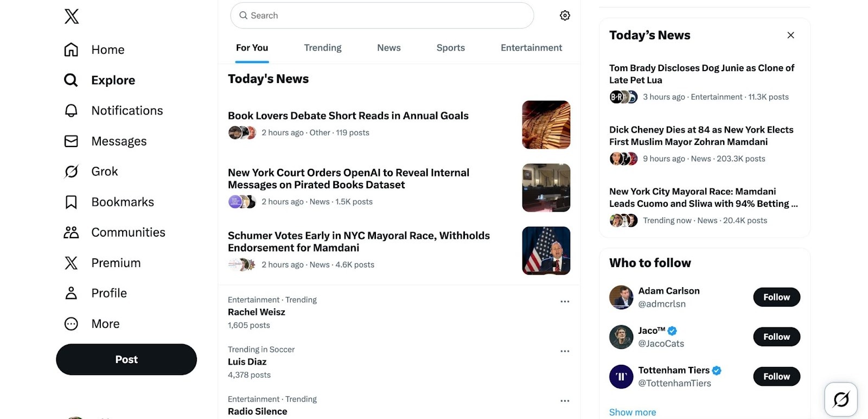Click the Premium X icon
This screenshot has height=419, width=868.
pyautogui.click(x=71, y=263)
